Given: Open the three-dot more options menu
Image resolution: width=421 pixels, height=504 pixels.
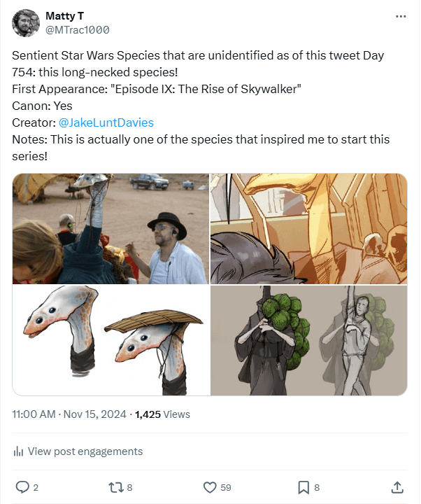Looking at the screenshot, I should [400, 16].
